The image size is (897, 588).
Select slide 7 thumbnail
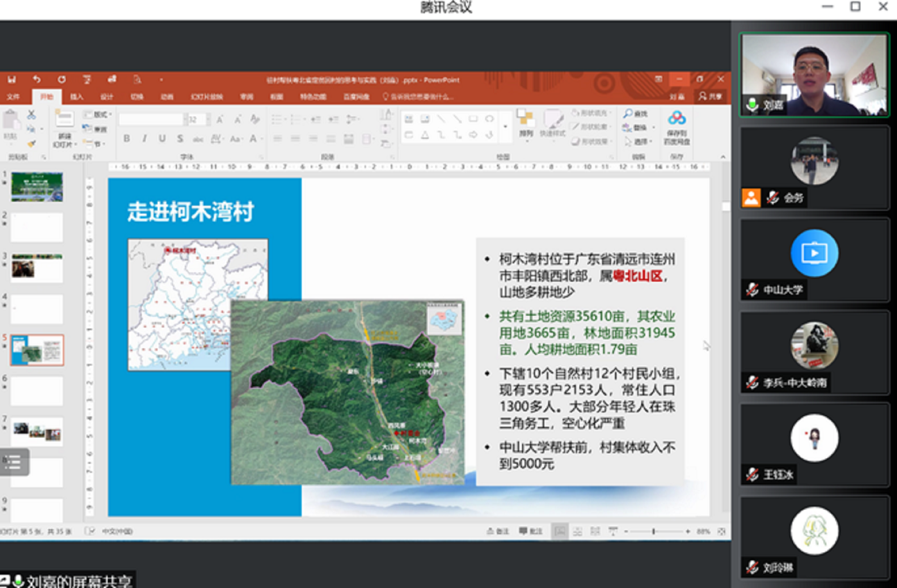37,431
